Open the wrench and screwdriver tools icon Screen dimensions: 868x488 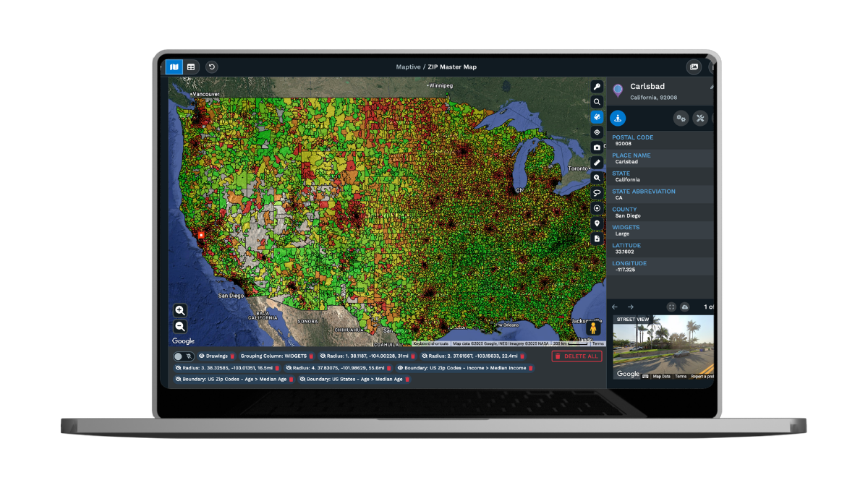pyautogui.click(x=700, y=119)
